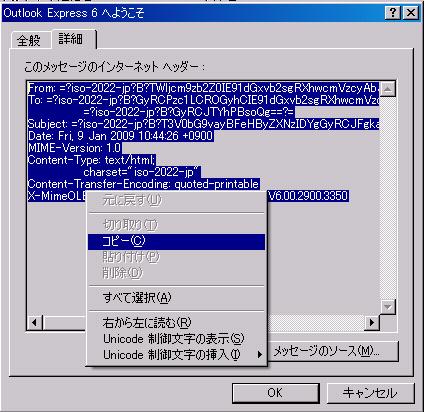Click the Subject header line text
Image resolution: width=424 pixels, height=412 pixels.
point(203,124)
